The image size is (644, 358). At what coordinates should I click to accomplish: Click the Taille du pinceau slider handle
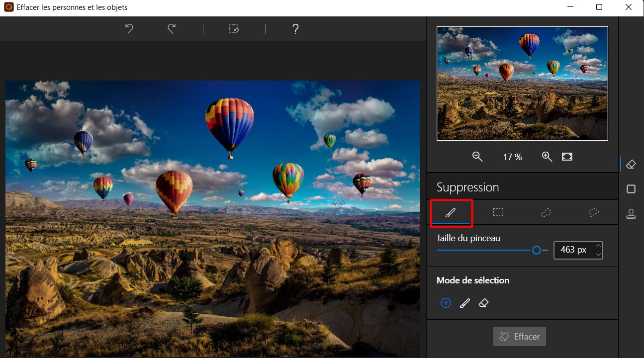(x=537, y=250)
